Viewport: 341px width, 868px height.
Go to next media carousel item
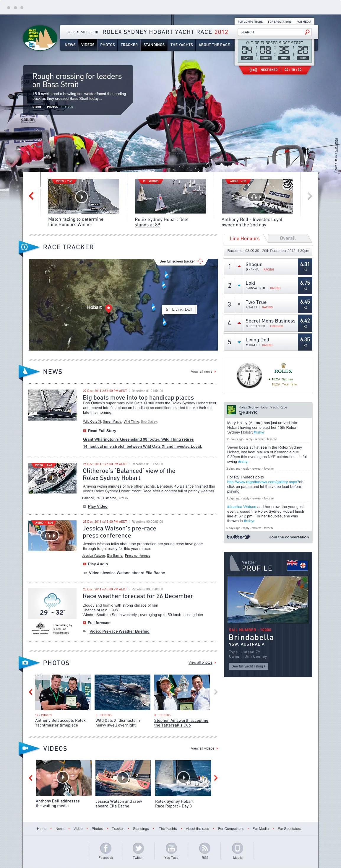[x=310, y=196]
